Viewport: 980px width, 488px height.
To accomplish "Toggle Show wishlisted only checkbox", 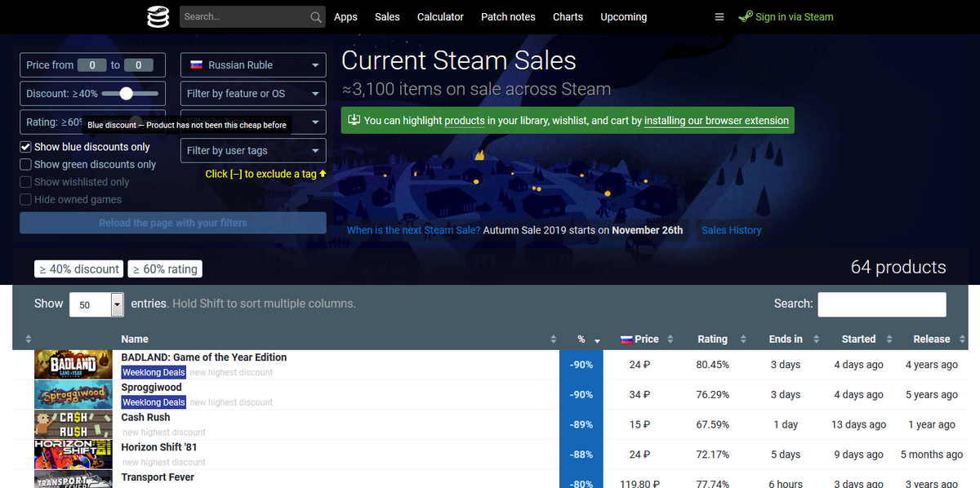I will (x=25, y=182).
